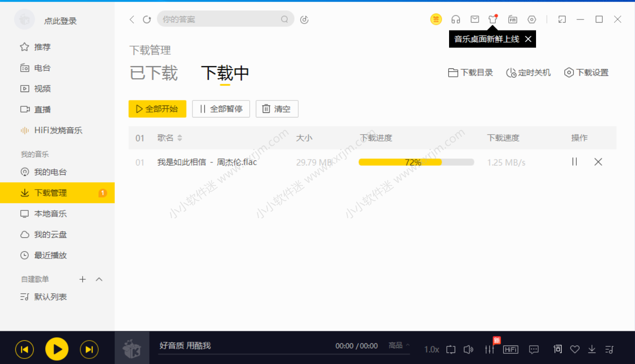The image size is (635, 364).
Task: Select 下载管理 in the sidebar
Action: (57, 193)
